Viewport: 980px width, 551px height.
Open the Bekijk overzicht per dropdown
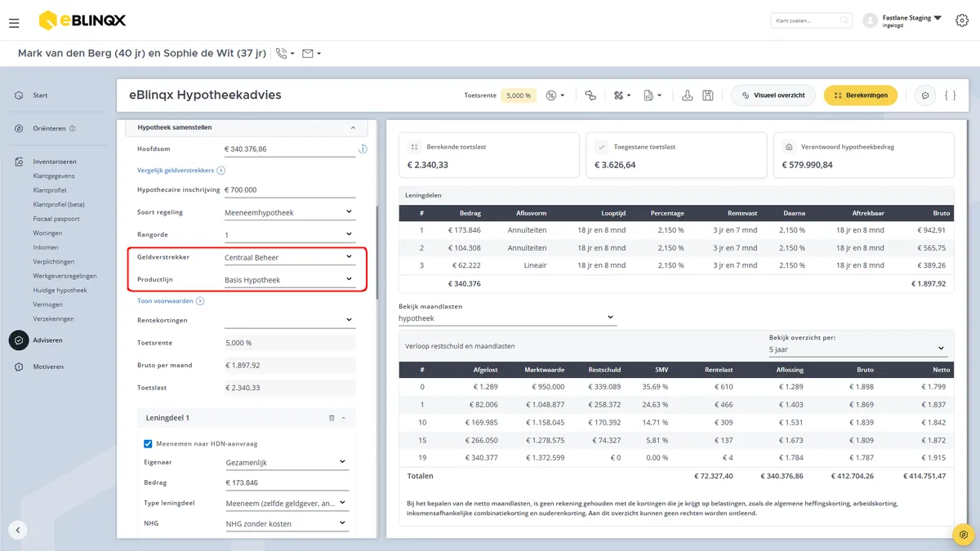tap(857, 349)
